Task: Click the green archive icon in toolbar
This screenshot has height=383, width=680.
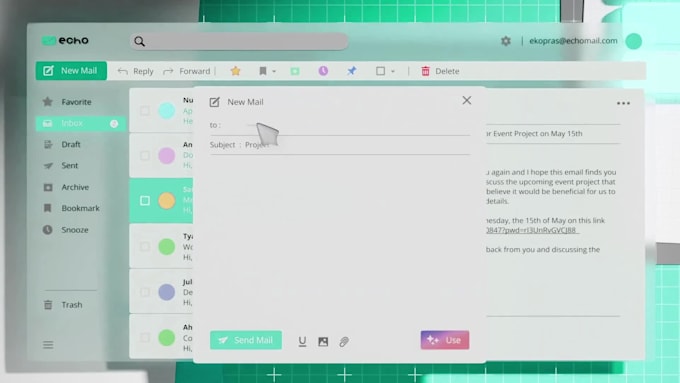Action: [x=295, y=71]
